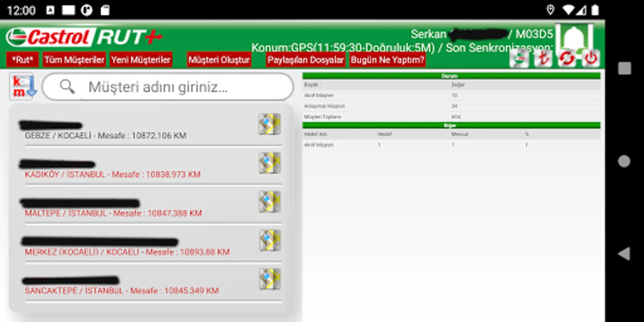Click the Durum section header
Viewport: 644px width, 322px height.
[x=451, y=76]
